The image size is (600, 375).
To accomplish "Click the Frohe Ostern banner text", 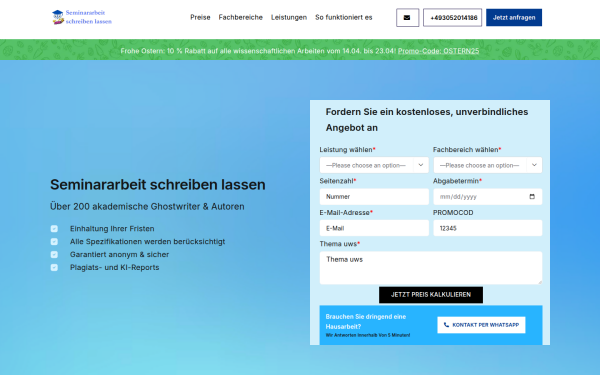I will [258, 51].
